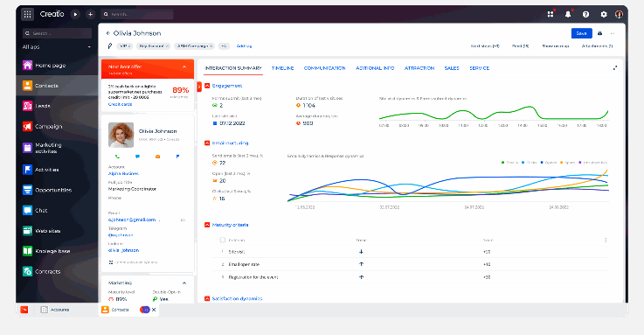
Task: Collapse the Email nurturing section
Action: tap(207, 143)
